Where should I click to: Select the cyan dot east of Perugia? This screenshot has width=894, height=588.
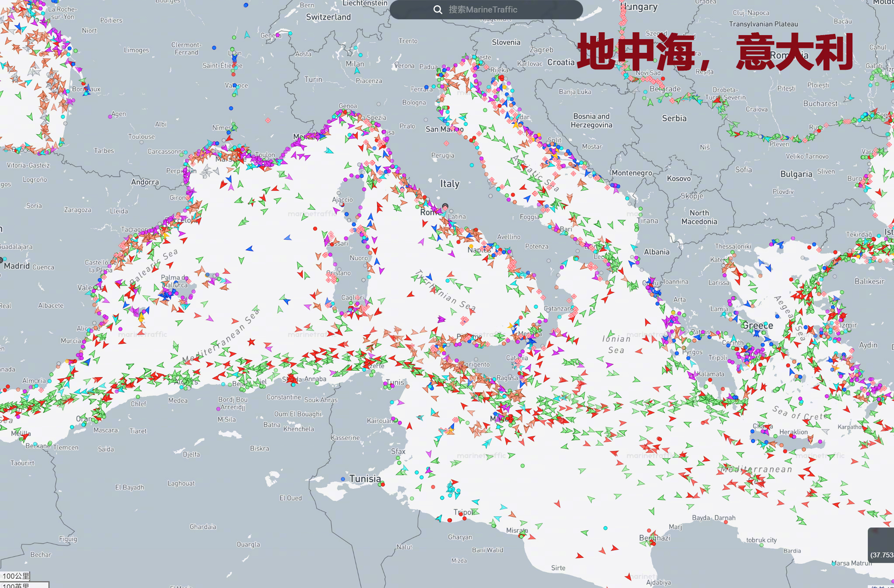click(472, 165)
